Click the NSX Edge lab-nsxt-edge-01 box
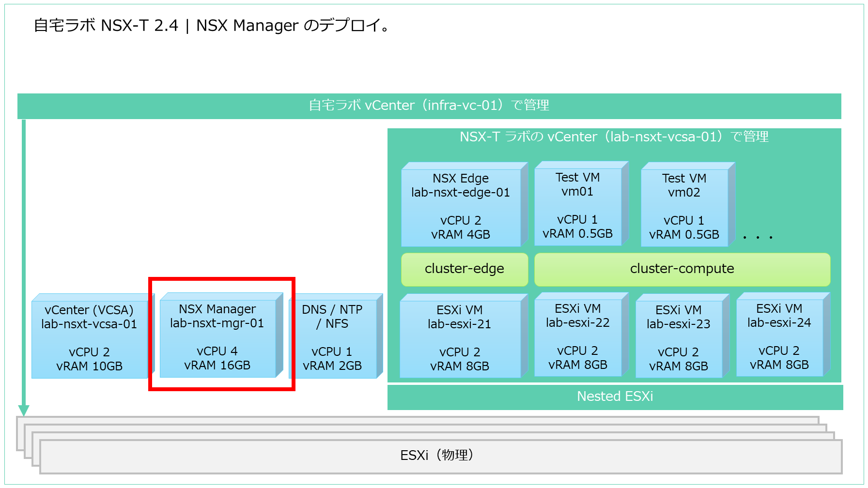This screenshot has height=488, width=868. click(x=464, y=204)
